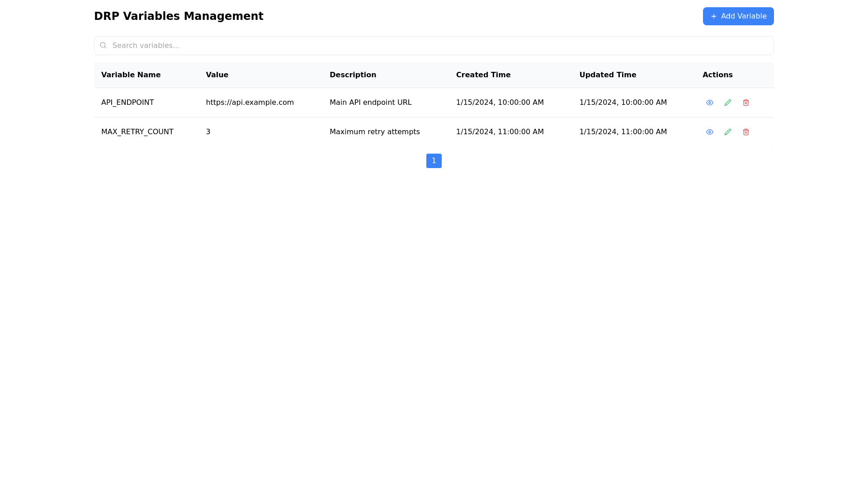Click the Description column header

pos(353,75)
